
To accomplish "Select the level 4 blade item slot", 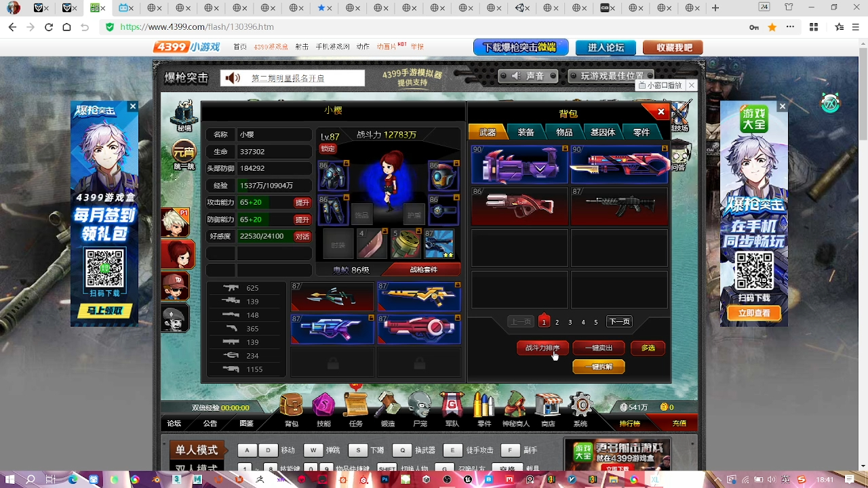I will [372, 244].
